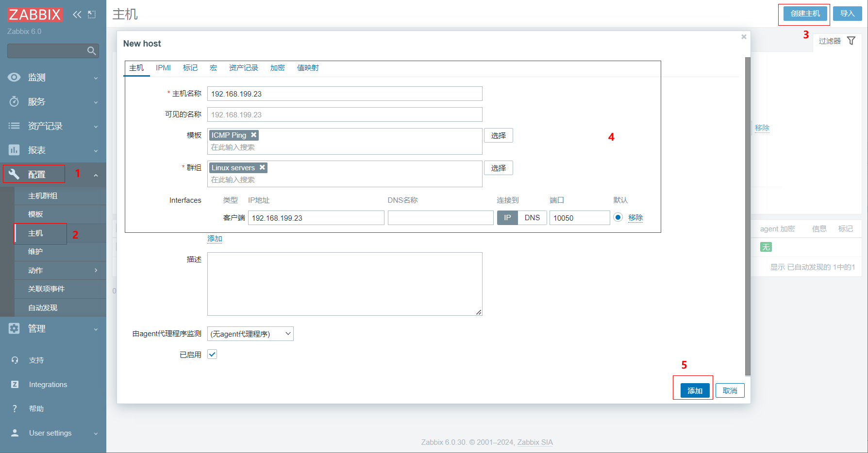This screenshot has height=453, width=868.
Task: Click the gear icon for 管理
Action: click(x=14, y=328)
